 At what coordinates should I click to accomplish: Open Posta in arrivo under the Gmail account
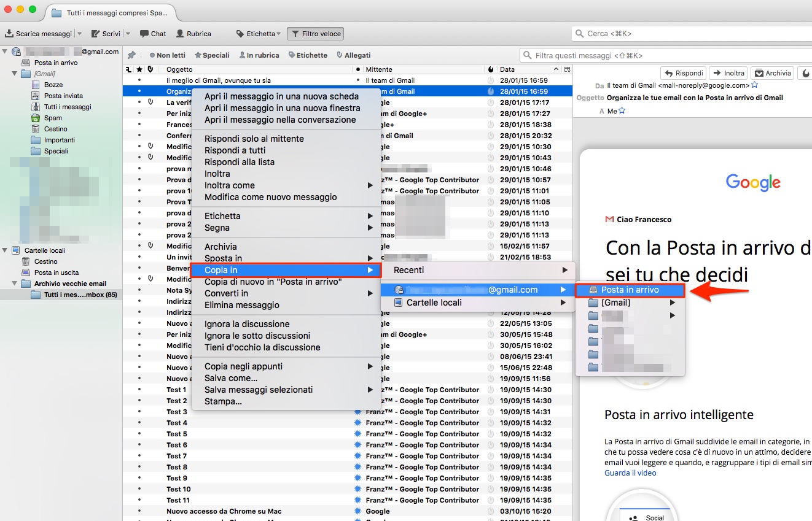56,63
